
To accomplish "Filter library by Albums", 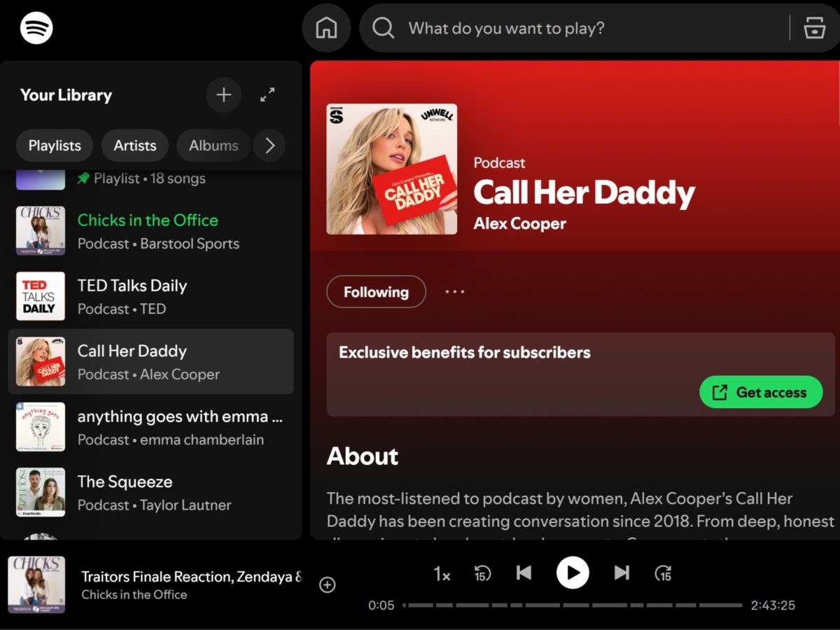I will [x=213, y=146].
